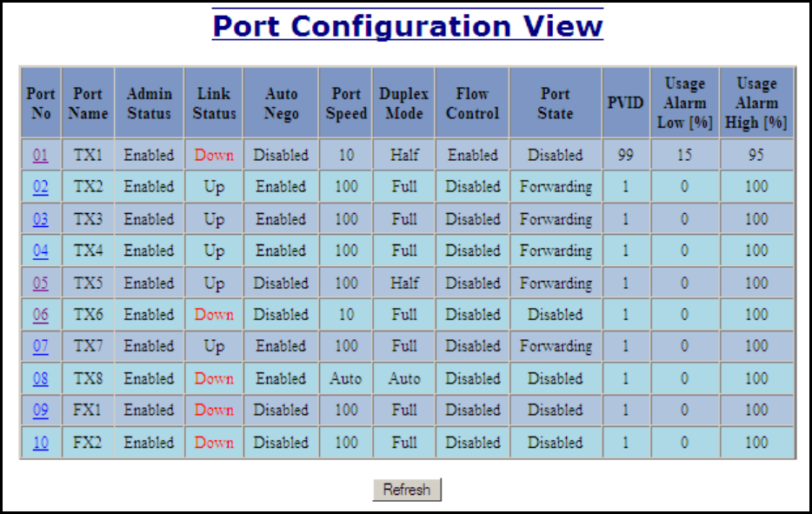This screenshot has width=812, height=514.
Task: Click the red Down status for TX1
Action: (214, 156)
